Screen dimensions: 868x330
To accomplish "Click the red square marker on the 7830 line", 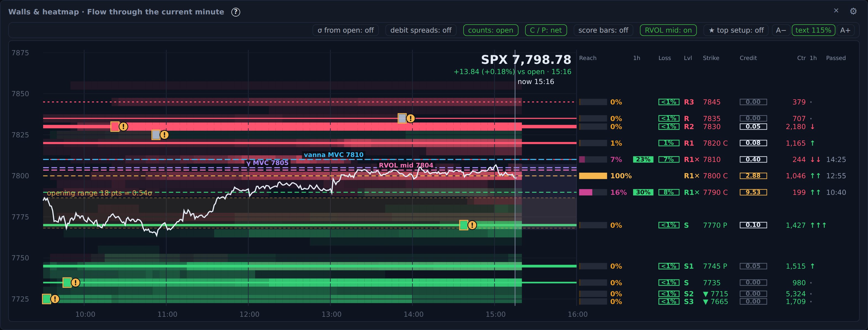I will pos(115,127).
